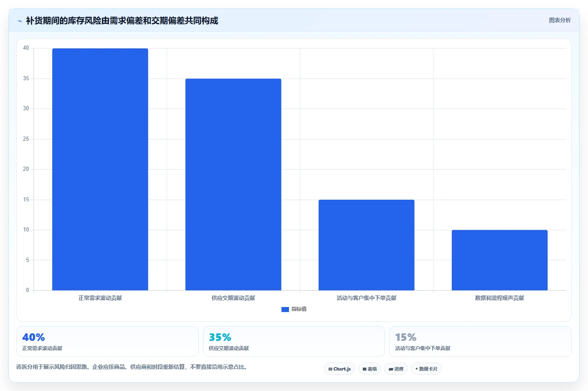
Task: Click the icon inside the 表格 tag
Action: [x=365, y=369]
